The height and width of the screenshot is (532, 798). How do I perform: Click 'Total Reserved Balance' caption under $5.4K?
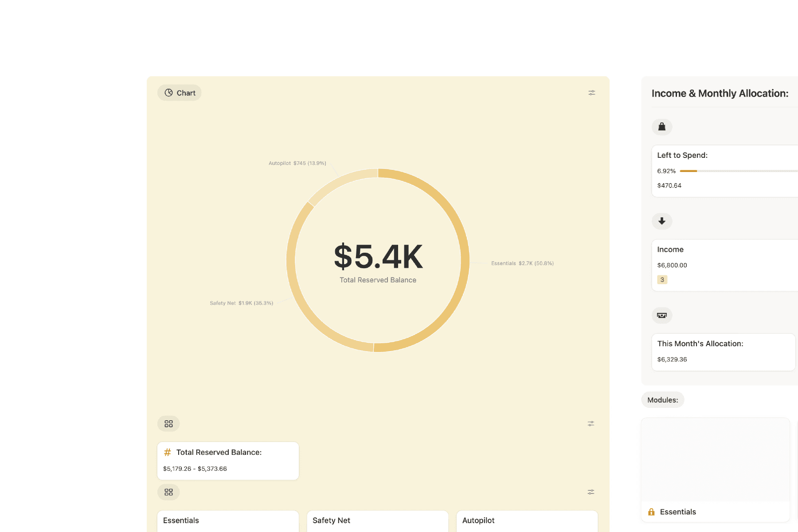378,280
